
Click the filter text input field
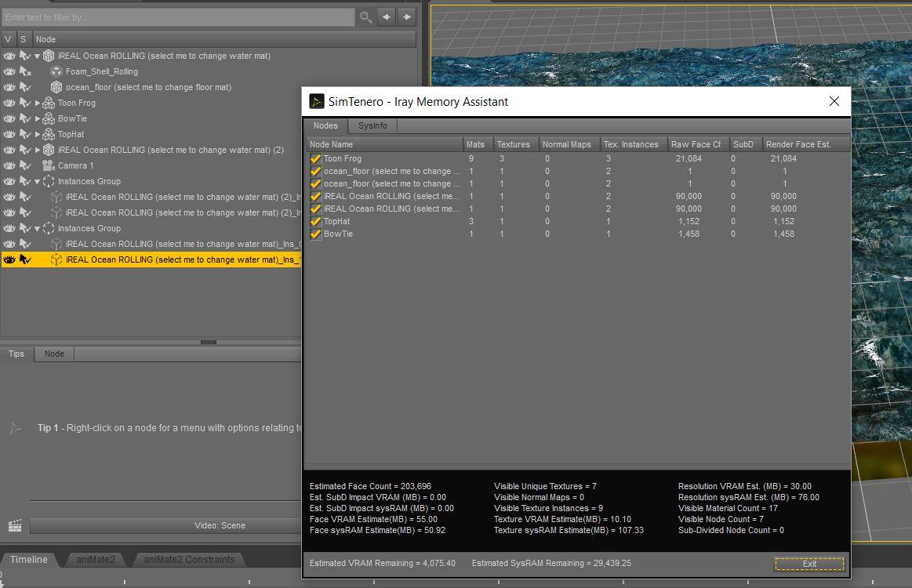point(178,17)
